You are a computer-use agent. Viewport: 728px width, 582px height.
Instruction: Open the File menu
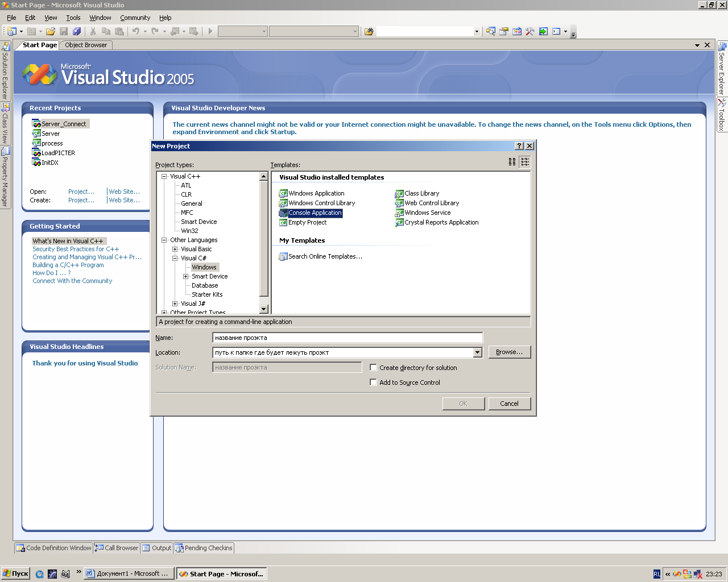pos(11,18)
